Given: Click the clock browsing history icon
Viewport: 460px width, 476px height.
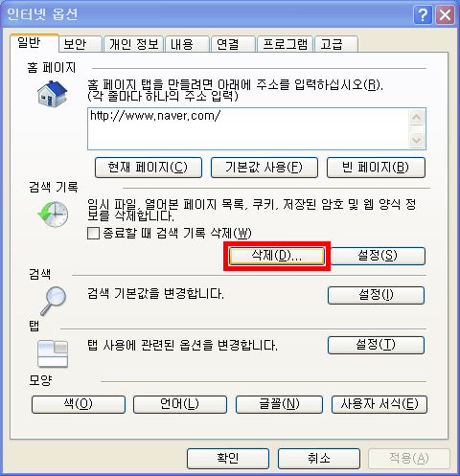Looking at the screenshot, I should (x=53, y=215).
